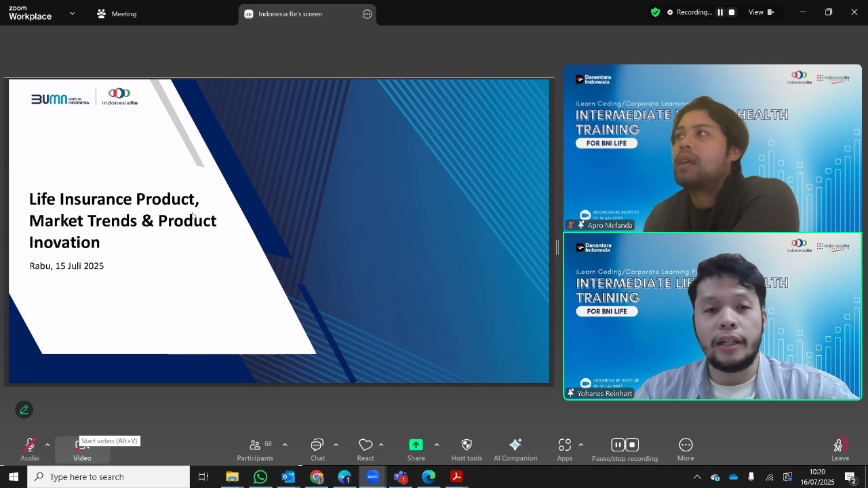Click the annotate pencil icon
Image resolution: width=868 pixels, height=488 pixels.
[24, 410]
